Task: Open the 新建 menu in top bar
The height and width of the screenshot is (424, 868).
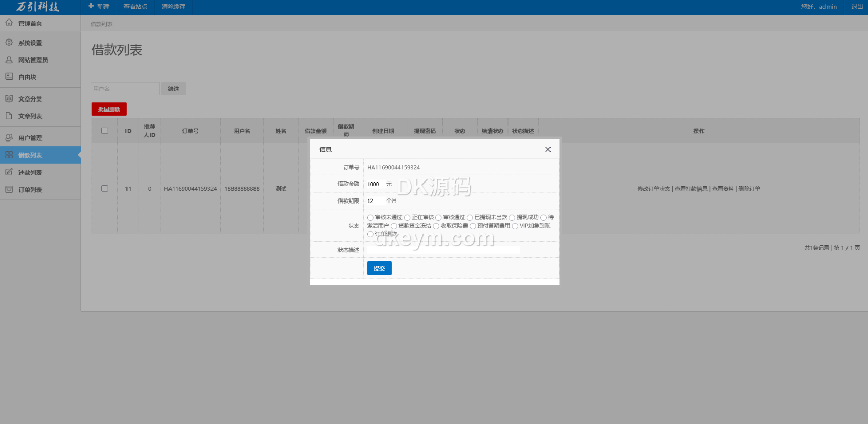Action: pyautogui.click(x=99, y=7)
